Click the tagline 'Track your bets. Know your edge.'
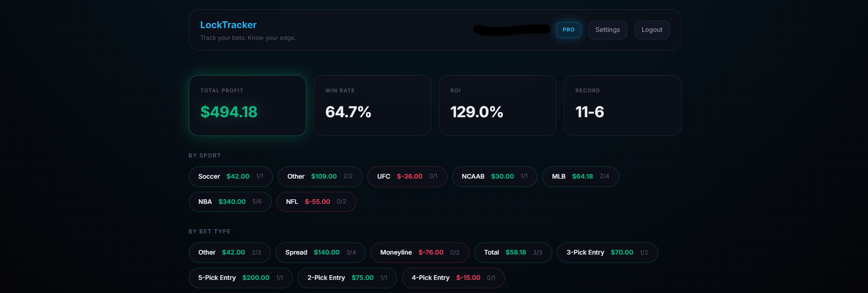 click(248, 38)
